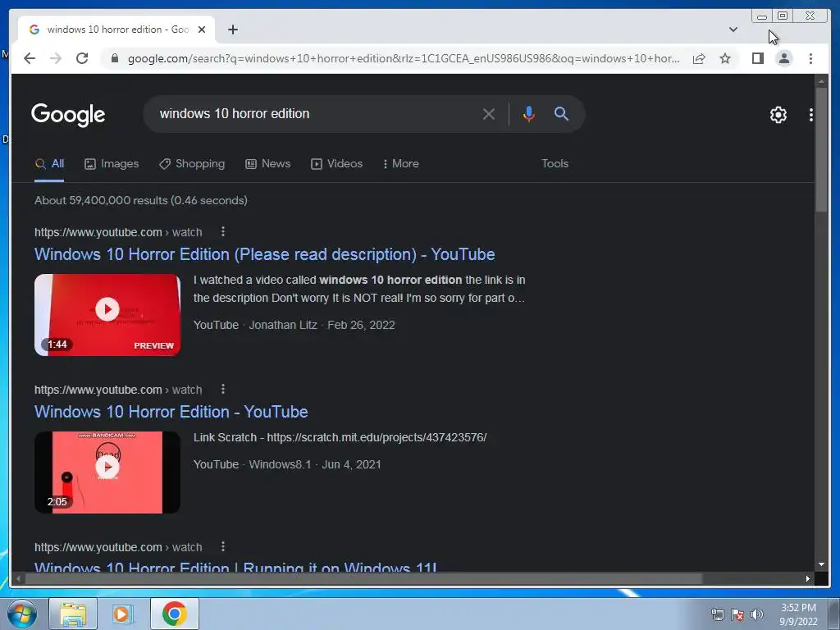
Task: View site information via the lock icon
Action: (114, 58)
